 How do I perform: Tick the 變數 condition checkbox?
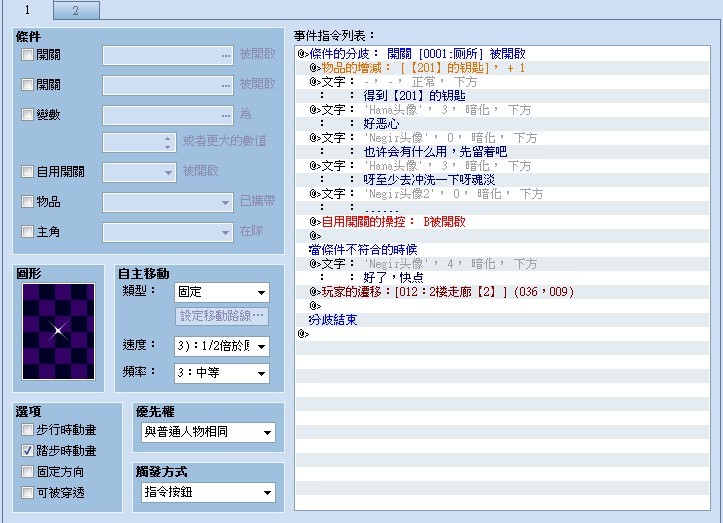tap(27, 114)
